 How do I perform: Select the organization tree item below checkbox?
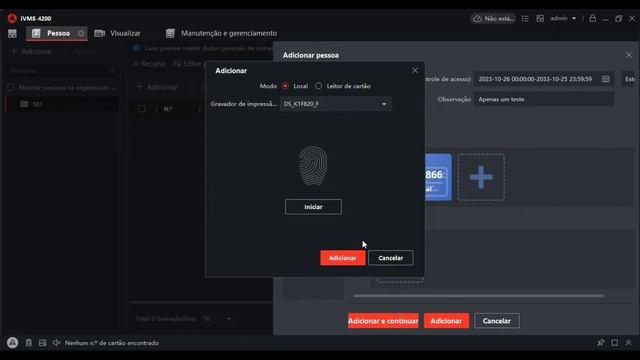(61, 104)
